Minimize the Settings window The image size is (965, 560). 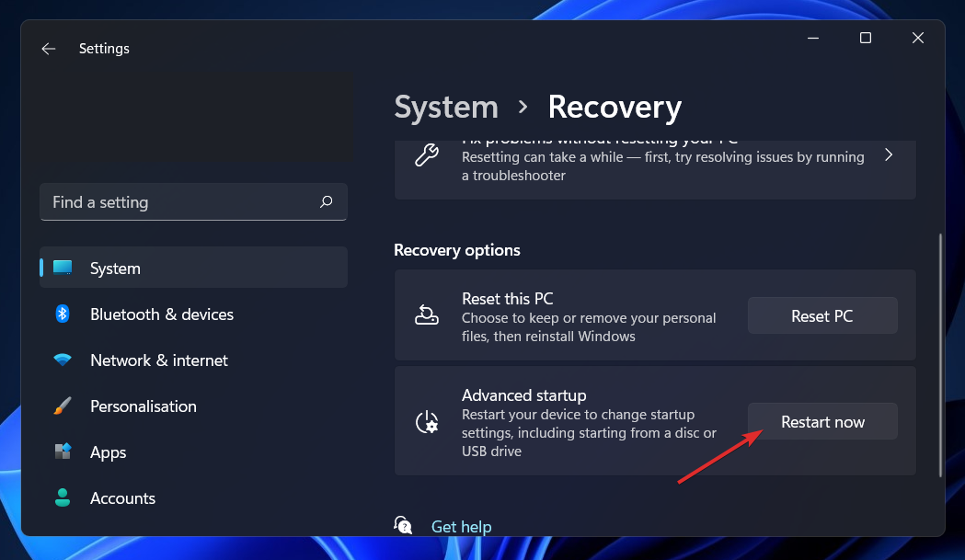click(x=813, y=38)
